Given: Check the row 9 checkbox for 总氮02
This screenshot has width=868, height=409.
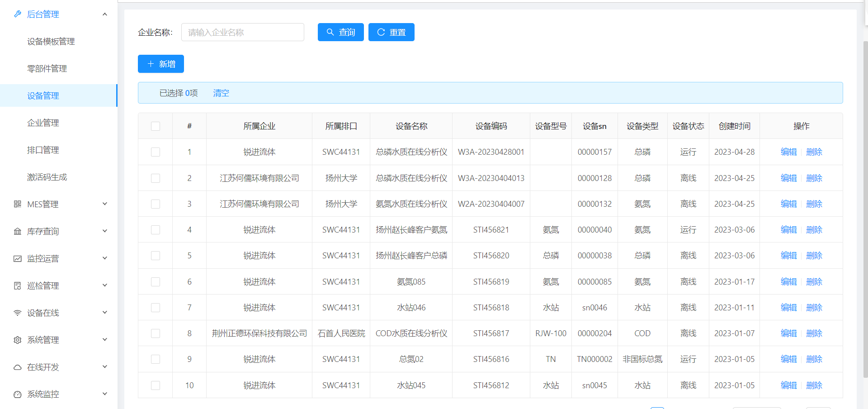Looking at the screenshot, I should [x=156, y=359].
